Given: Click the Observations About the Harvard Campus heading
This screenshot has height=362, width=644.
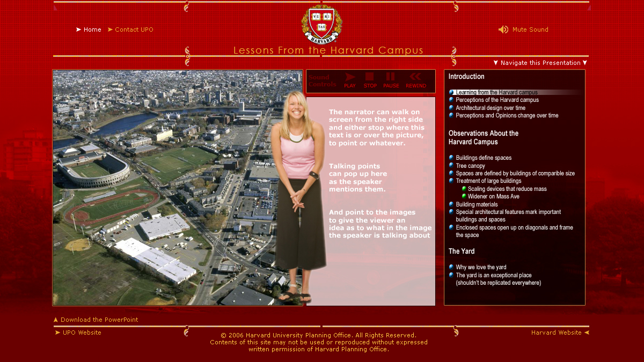Looking at the screenshot, I should click(x=484, y=137).
